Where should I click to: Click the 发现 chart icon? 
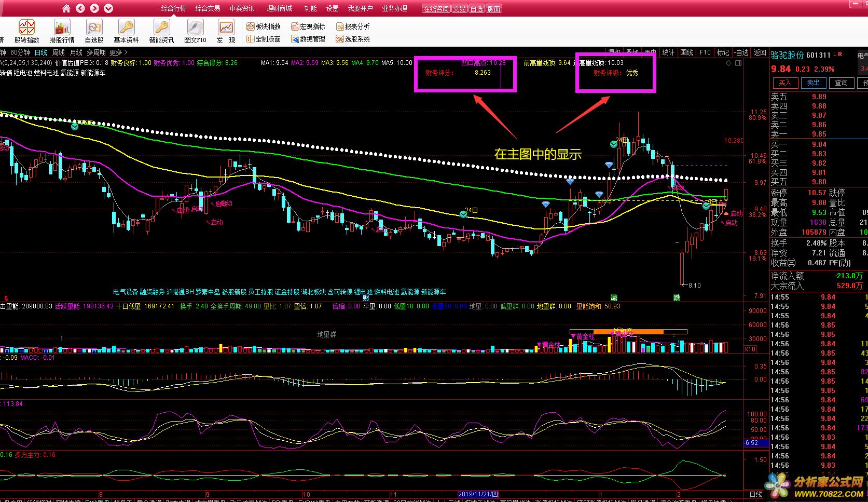click(x=226, y=31)
